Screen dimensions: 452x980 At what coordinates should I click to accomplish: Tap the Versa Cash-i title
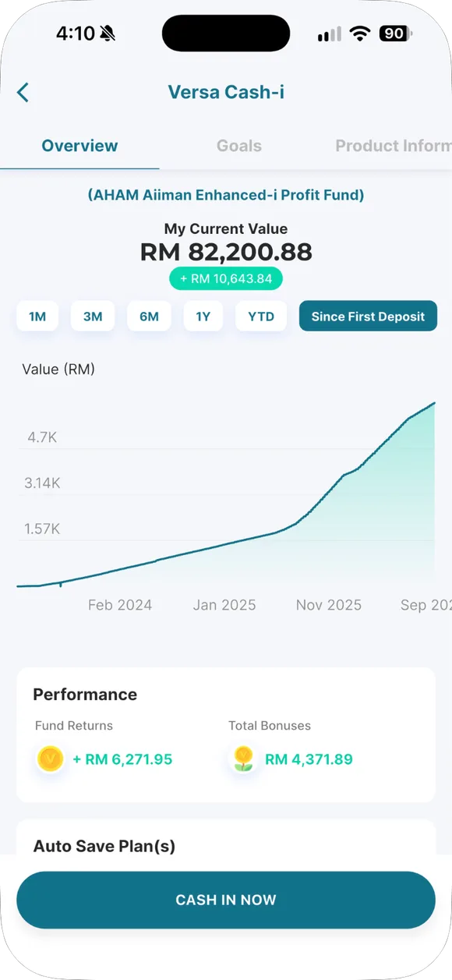coord(226,92)
